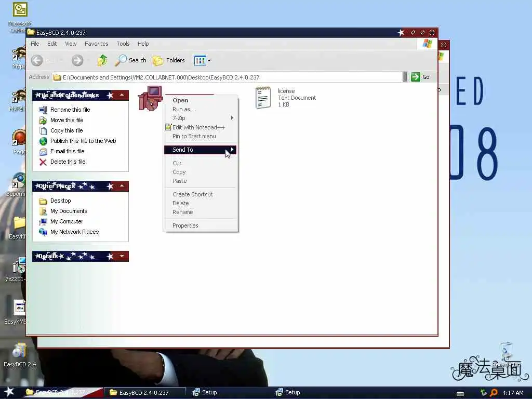Open the Edit menu
This screenshot has height=399, width=532.
[x=52, y=44]
